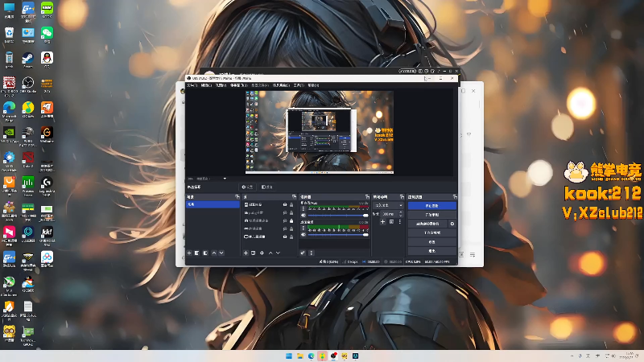Viewport: 644px width, 362px height.
Task: Open Desktop Audio channel options dots
Action: 303,228
